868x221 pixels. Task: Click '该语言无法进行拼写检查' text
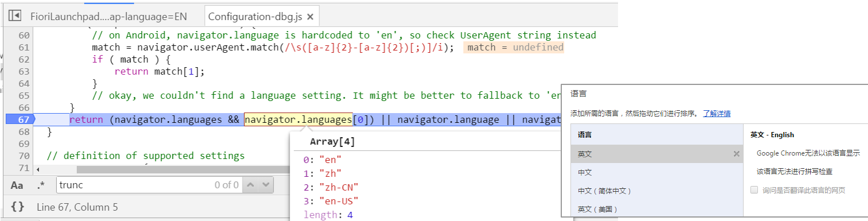pyautogui.click(x=794, y=172)
